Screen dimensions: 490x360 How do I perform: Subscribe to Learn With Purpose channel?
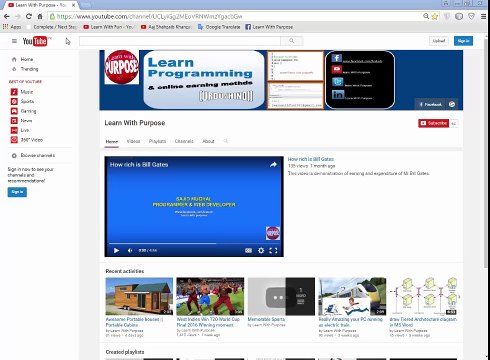click(x=433, y=123)
